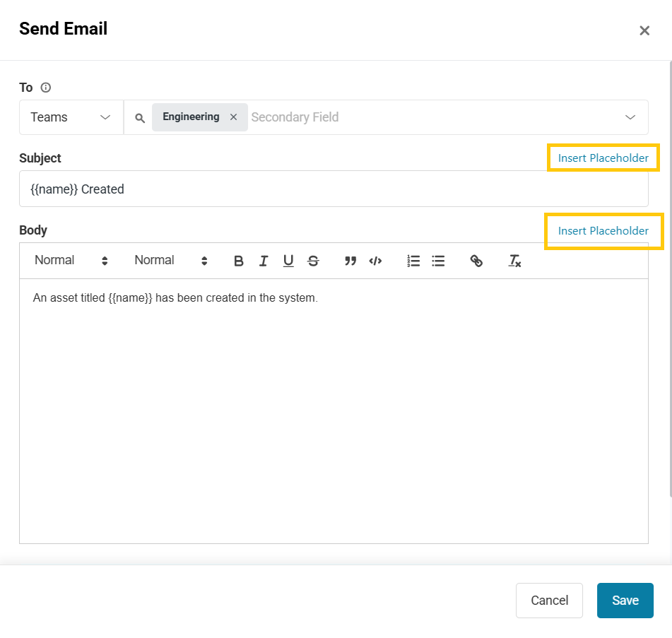Insert a hyperlink into the body
This screenshot has height=638, width=672.
pyautogui.click(x=476, y=261)
